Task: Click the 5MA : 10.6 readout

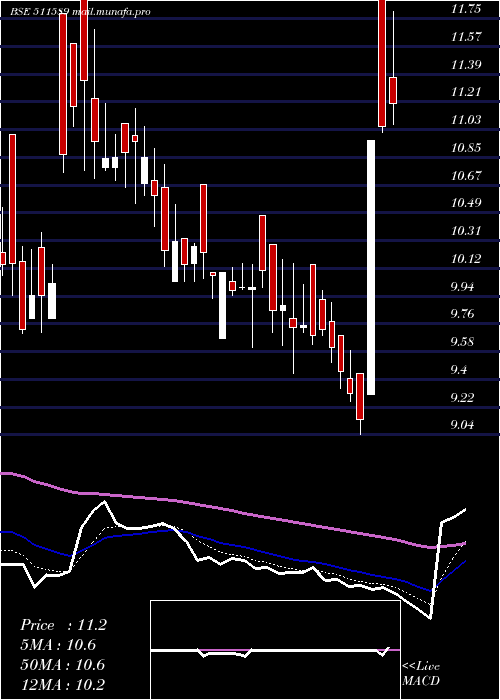Action: [59, 645]
